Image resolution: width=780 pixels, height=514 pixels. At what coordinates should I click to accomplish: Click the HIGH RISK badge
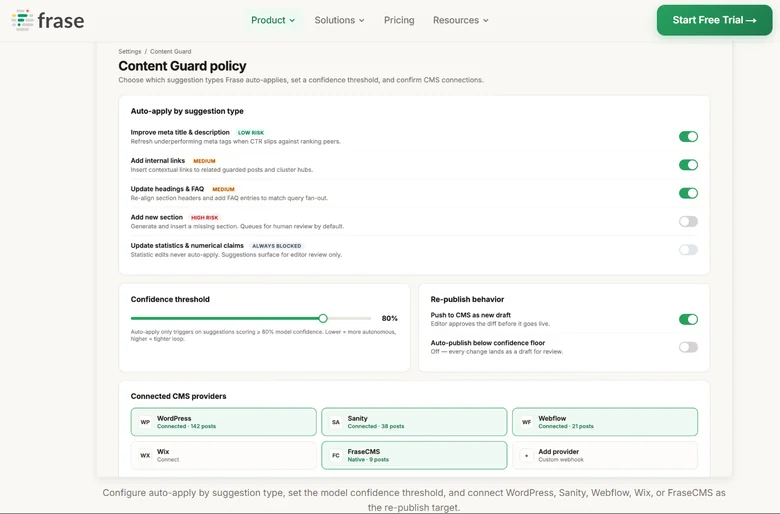tap(204, 217)
